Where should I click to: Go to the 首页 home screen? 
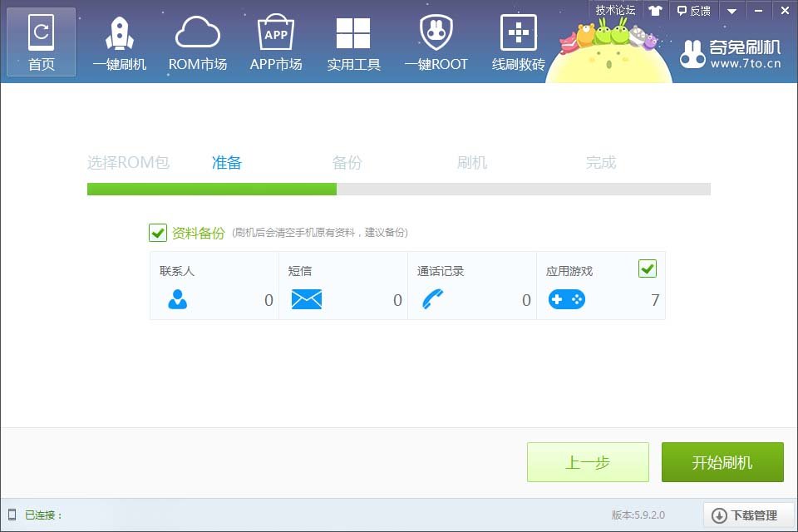pyautogui.click(x=41, y=42)
